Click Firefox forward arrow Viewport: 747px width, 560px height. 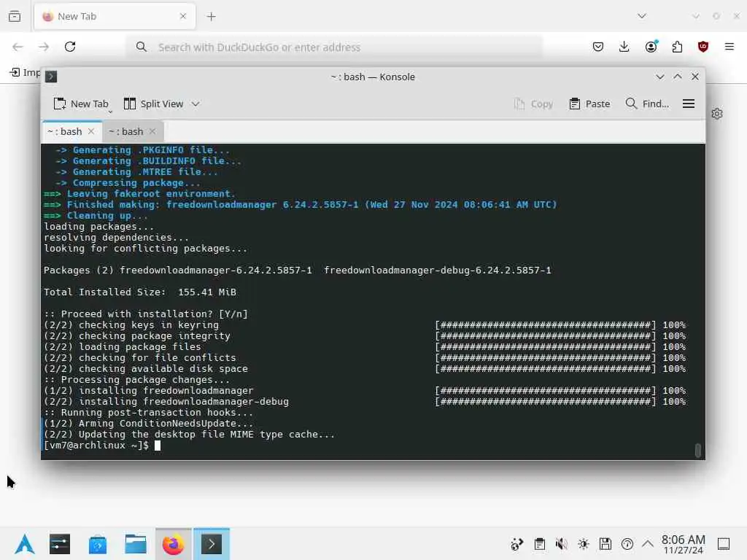coord(44,47)
